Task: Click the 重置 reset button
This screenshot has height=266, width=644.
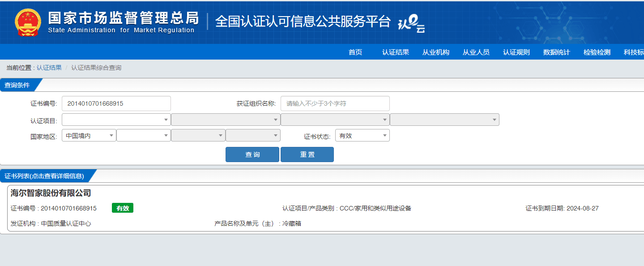Action: click(x=307, y=154)
